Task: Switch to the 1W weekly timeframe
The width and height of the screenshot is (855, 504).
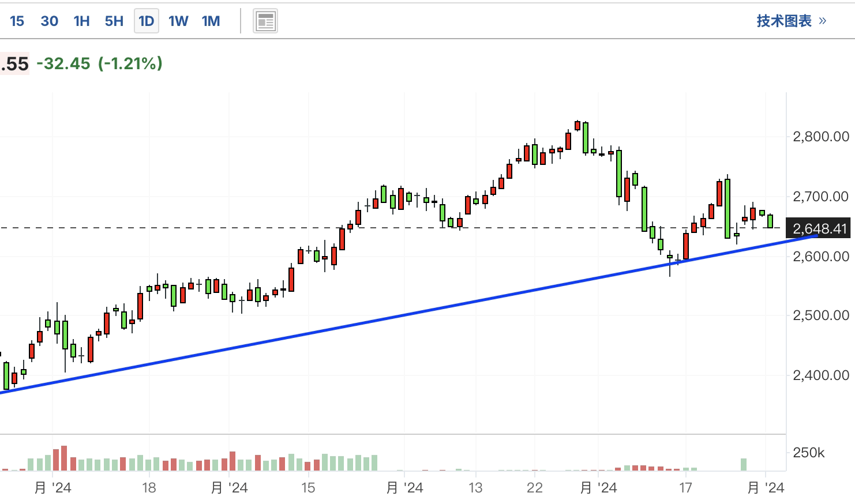Action: pyautogui.click(x=178, y=21)
